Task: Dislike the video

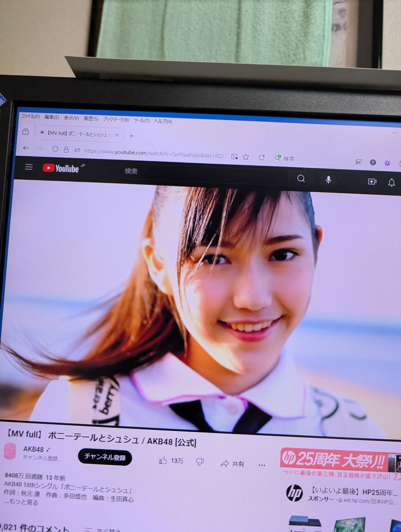Action: 200,462
